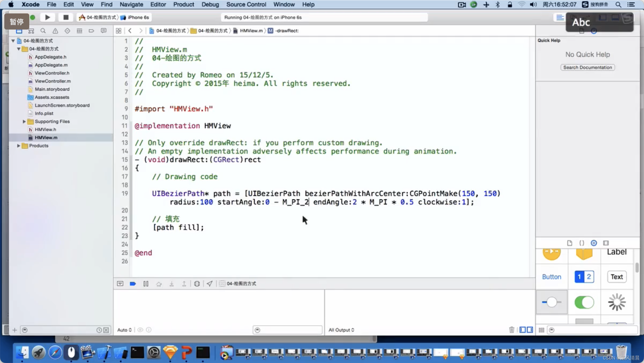This screenshot has height=363, width=644.
Task: Open the test navigator diamond icon
Action: tap(67, 31)
